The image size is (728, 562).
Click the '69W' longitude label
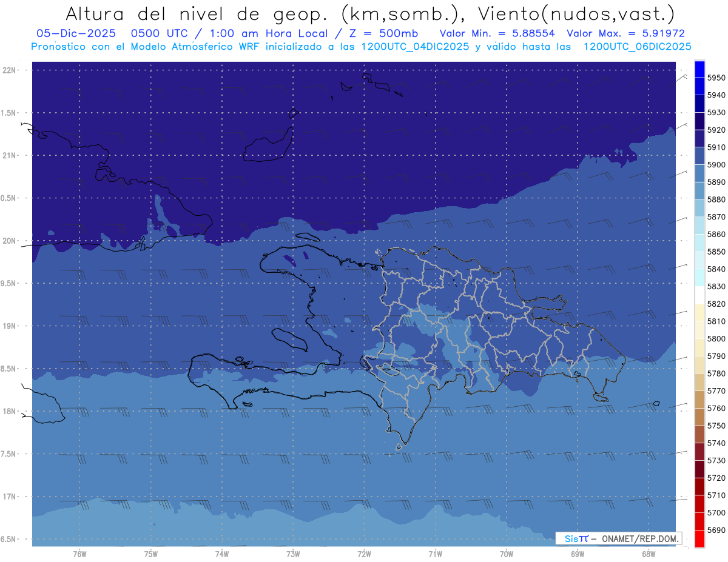(578, 554)
